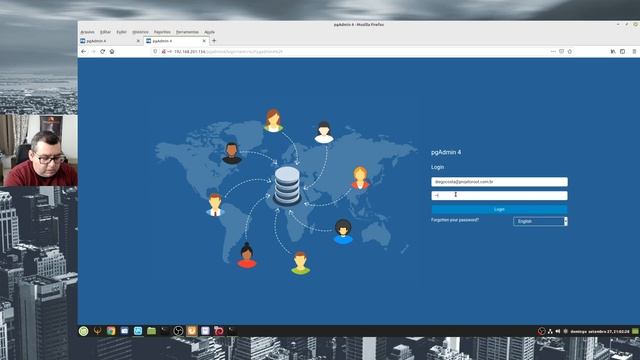Open Firefox library icon
640x360 pixels.
613,52
